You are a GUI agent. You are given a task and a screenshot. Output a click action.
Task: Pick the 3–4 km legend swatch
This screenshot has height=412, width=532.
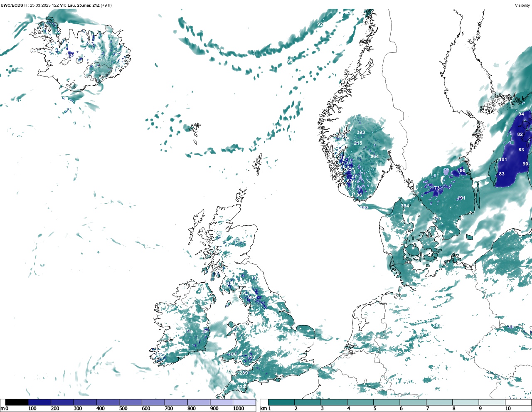pos(334,402)
